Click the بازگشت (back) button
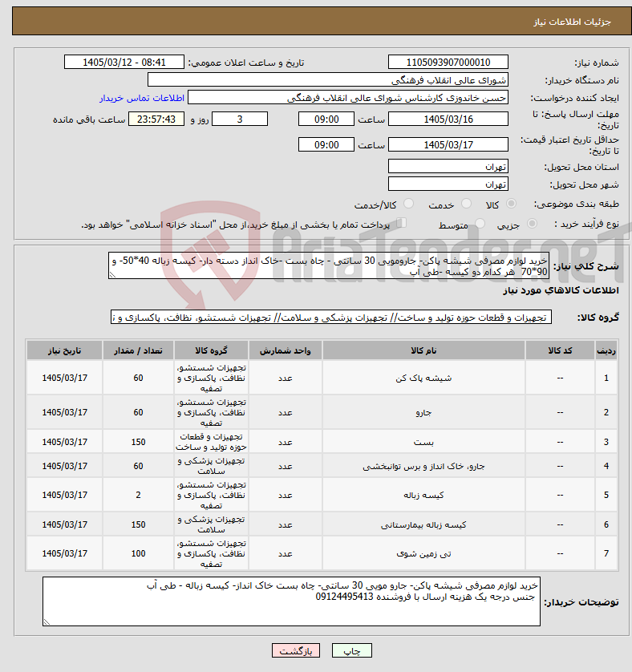The width and height of the screenshot is (632, 672). click(296, 650)
